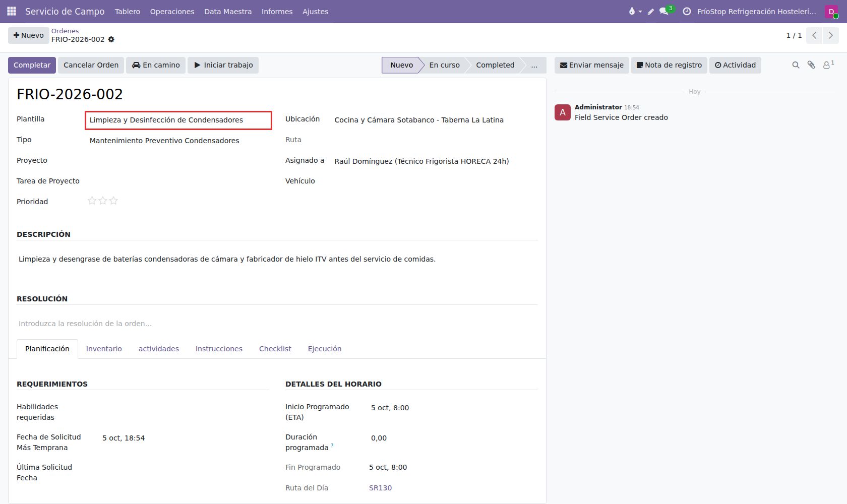Click the Completar button

click(32, 65)
